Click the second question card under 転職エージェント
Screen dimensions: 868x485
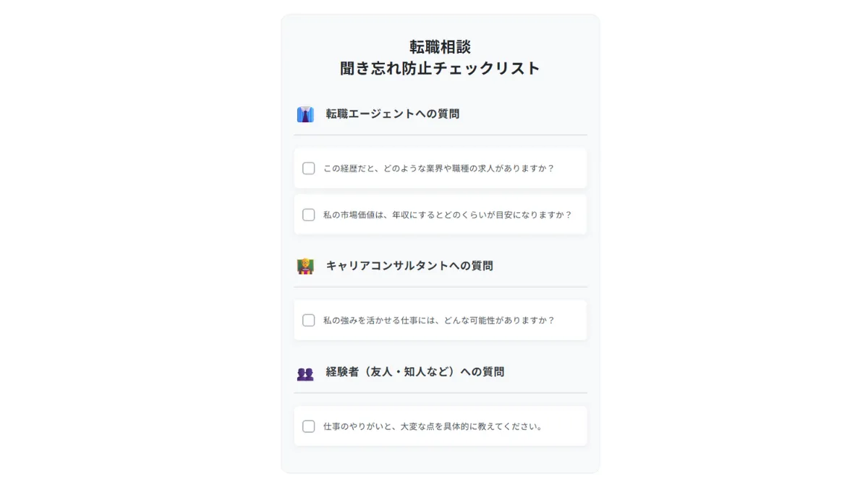(440, 214)
